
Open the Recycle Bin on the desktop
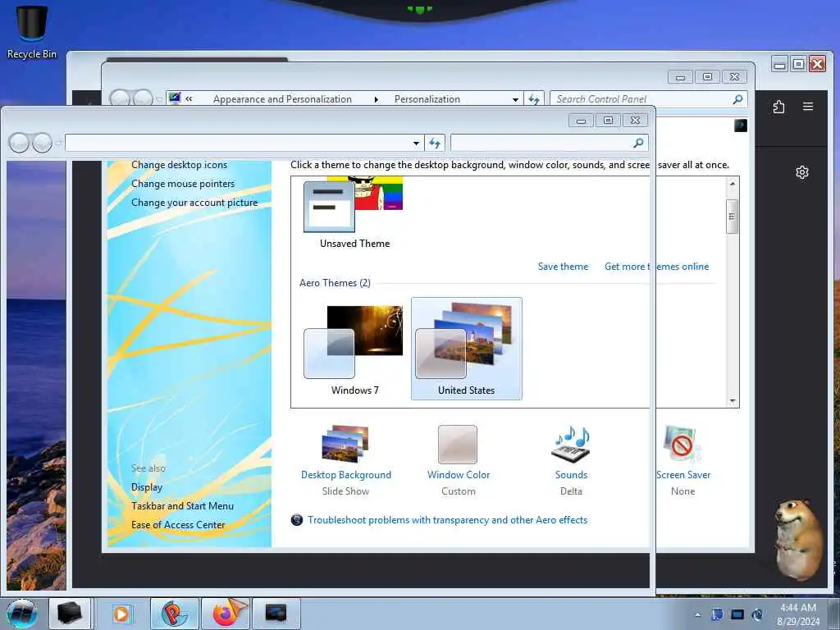pyautogui.click(x=32, y=32)
